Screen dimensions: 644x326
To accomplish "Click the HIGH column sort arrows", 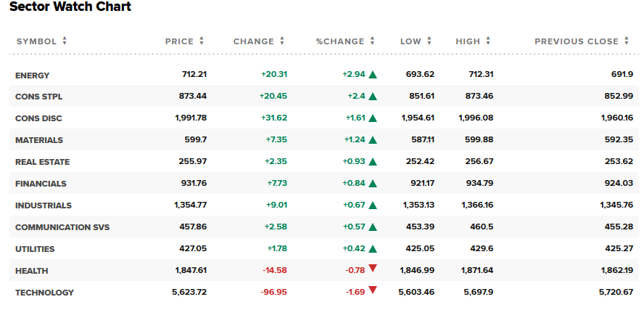I will point(488,41).
